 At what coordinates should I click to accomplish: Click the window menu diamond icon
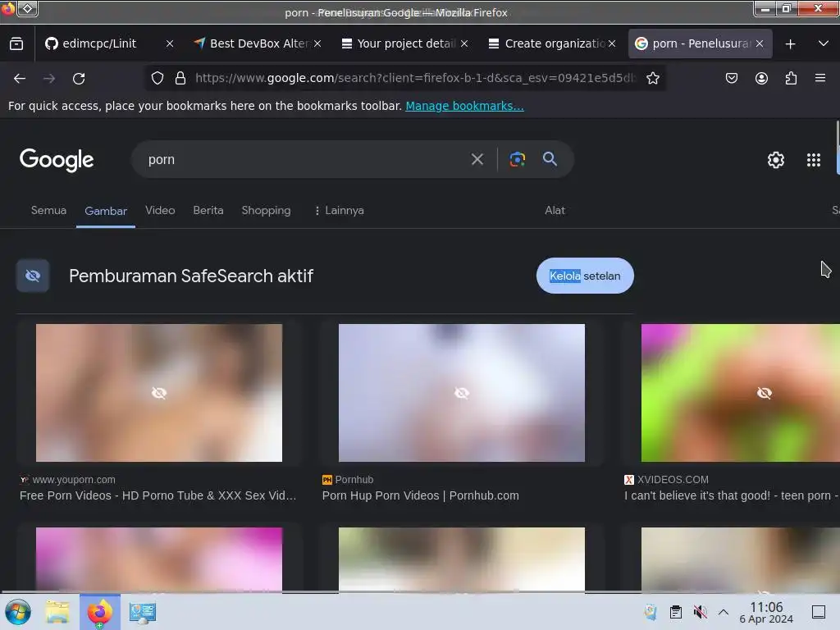click(28, 8)
